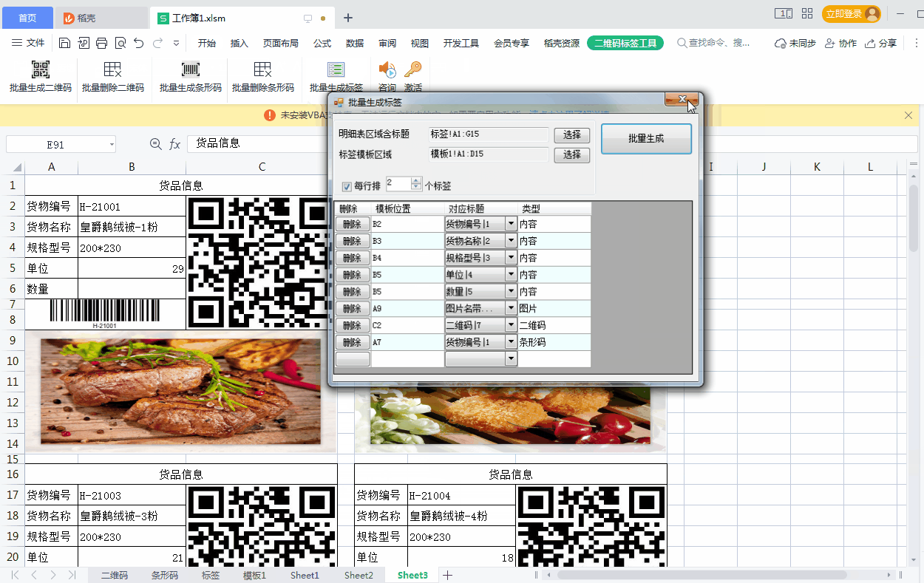Expand the 单位 |4 dropdown
The image size is (924, 583).
[510, 274]
